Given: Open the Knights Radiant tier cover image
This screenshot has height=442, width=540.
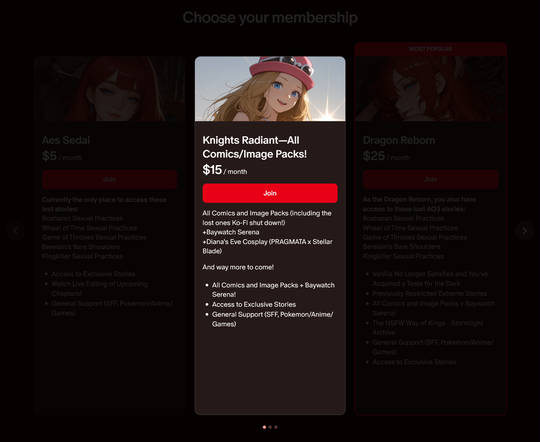Looking at the screenshot, I should 270,89.
